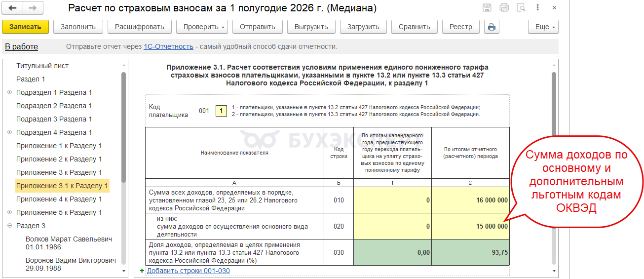Image resolution: width=644 pixels, height=279 pixels.
Task: Select Приложение 3.1 к Разделу 1
Action: coord(62,186)
